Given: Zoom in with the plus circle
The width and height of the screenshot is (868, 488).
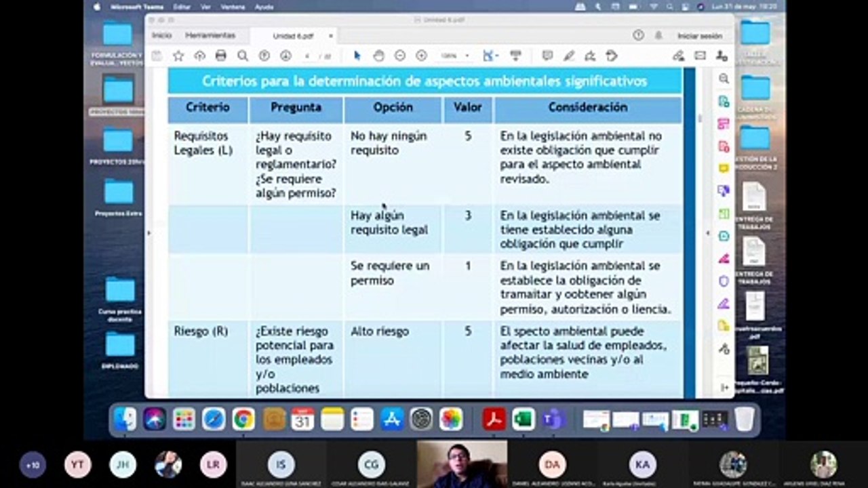Looking at the screenshot, I should click(421, 56).
